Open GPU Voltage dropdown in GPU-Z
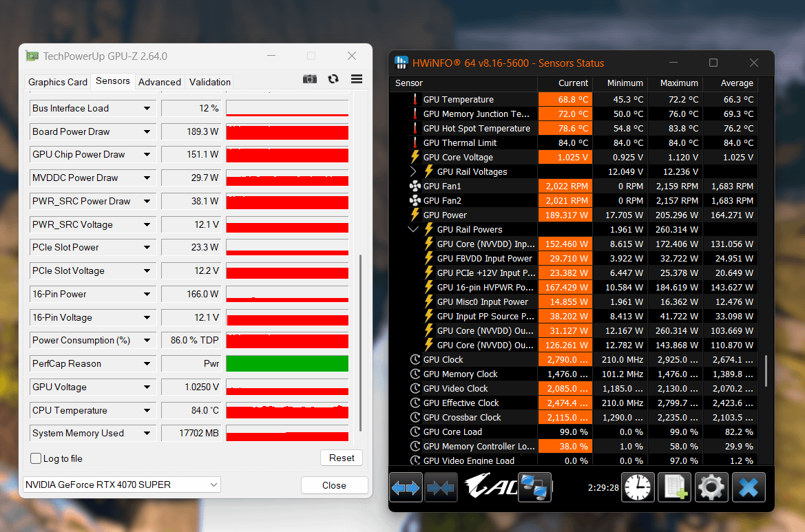 tap(147, 387)
